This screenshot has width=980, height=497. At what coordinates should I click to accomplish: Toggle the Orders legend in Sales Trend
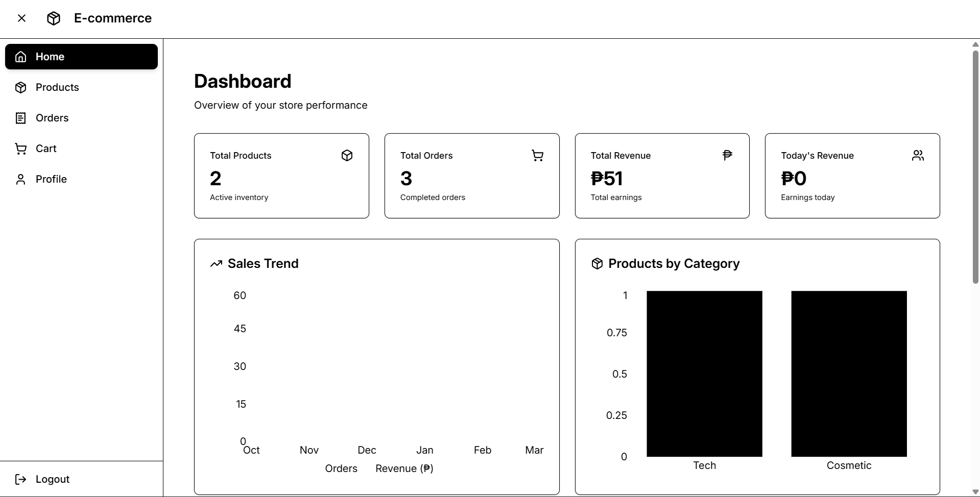pos(341,468)
